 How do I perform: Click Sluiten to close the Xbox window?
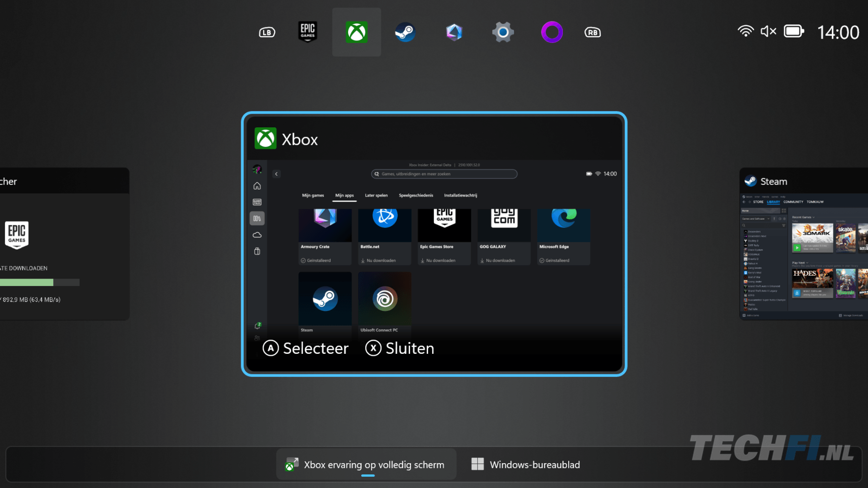pyautogui.click(x=400, y=348)
